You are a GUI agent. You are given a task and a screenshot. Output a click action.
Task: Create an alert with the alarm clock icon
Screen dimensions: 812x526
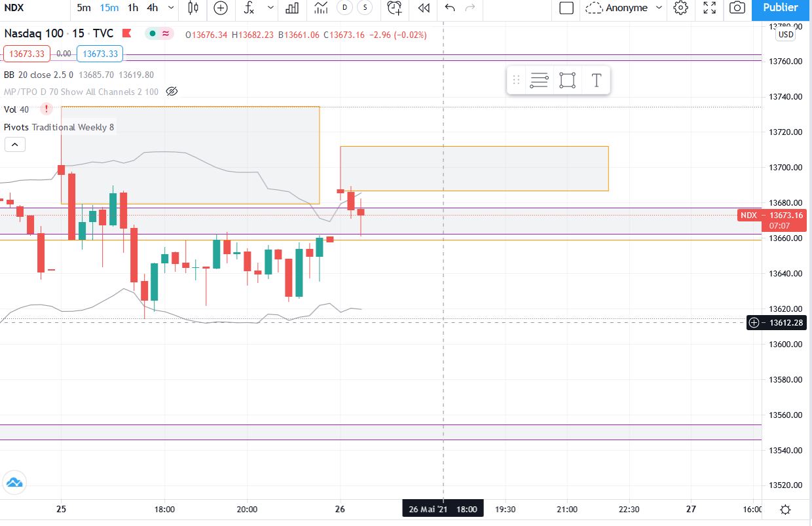coord(394,8)
